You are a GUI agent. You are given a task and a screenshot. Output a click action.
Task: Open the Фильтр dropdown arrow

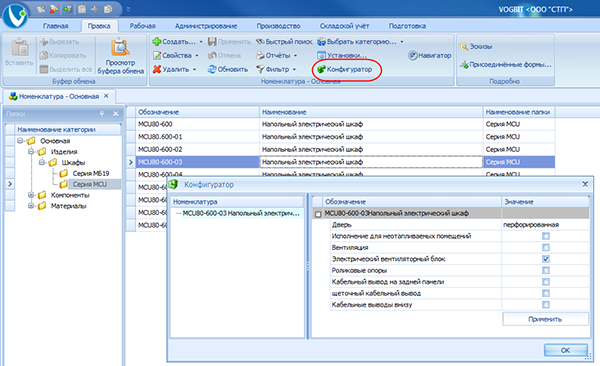click(294, 69)
